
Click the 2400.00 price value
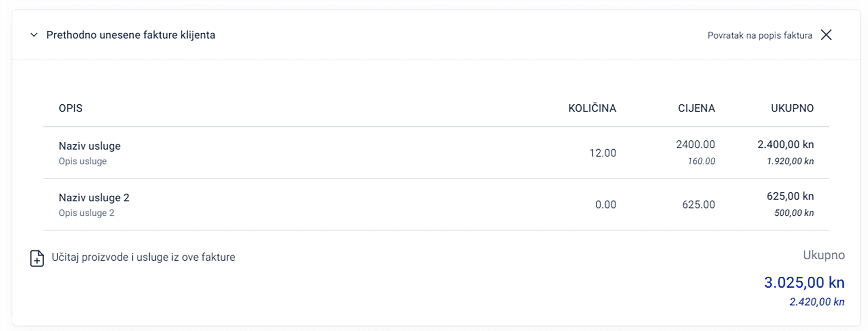(695, 145)
